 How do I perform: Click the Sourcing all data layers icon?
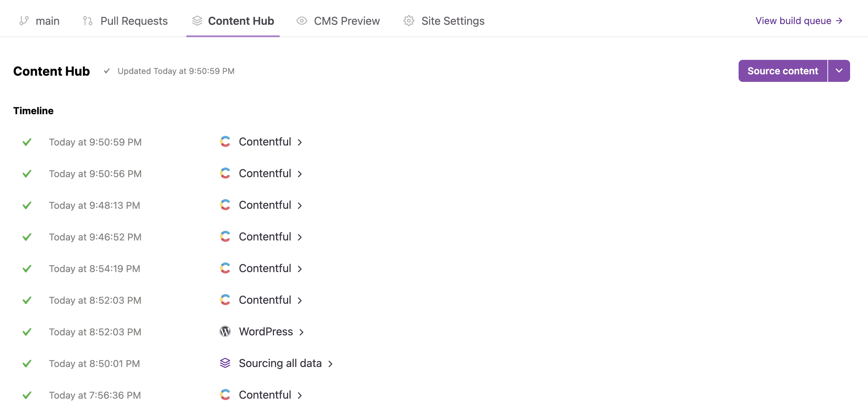point(225,363)
